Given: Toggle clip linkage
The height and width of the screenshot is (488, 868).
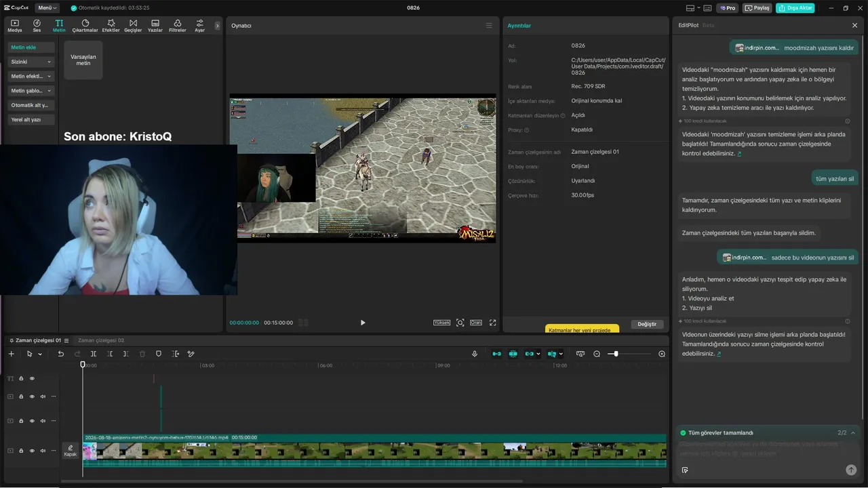Looking at the screenshot, I should click(530, 354).
